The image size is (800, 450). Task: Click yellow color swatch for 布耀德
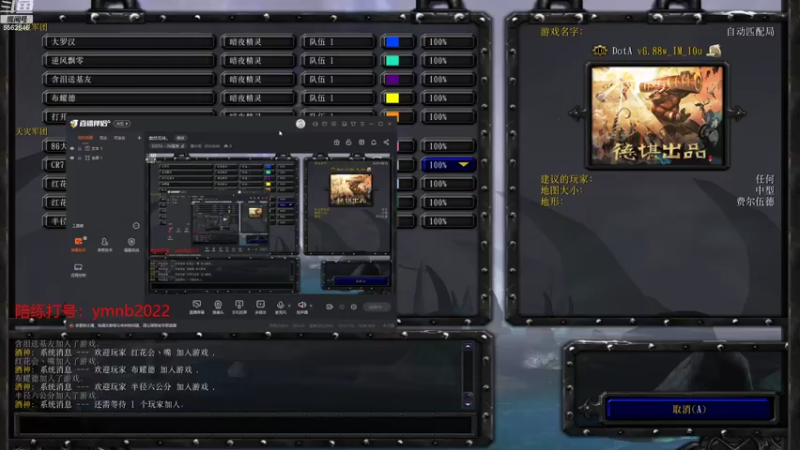click(393, 98)
